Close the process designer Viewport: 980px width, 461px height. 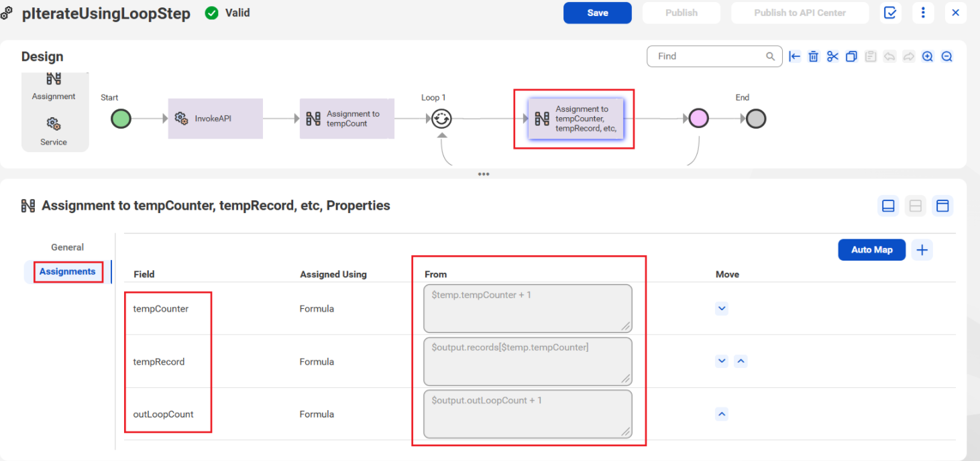point(956,13)
